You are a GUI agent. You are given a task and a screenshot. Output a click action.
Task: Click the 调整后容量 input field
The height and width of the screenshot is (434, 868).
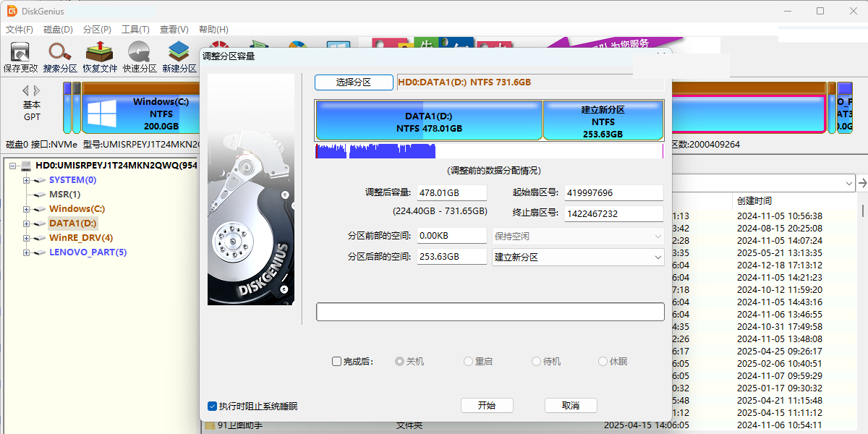pos(452,193)
